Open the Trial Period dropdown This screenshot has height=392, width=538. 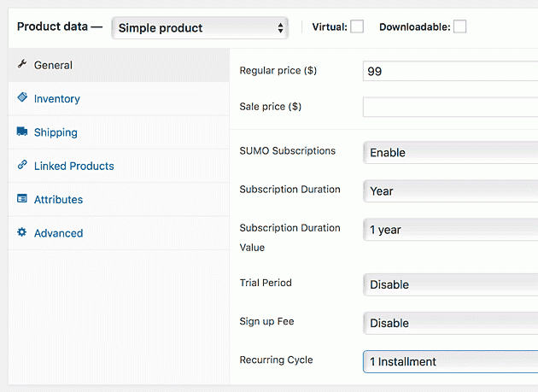click(451, 284)
